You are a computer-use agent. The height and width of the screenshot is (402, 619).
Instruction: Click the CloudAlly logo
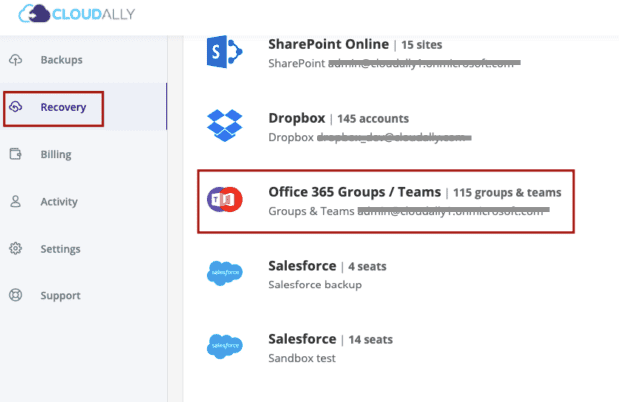click(77, 13)
